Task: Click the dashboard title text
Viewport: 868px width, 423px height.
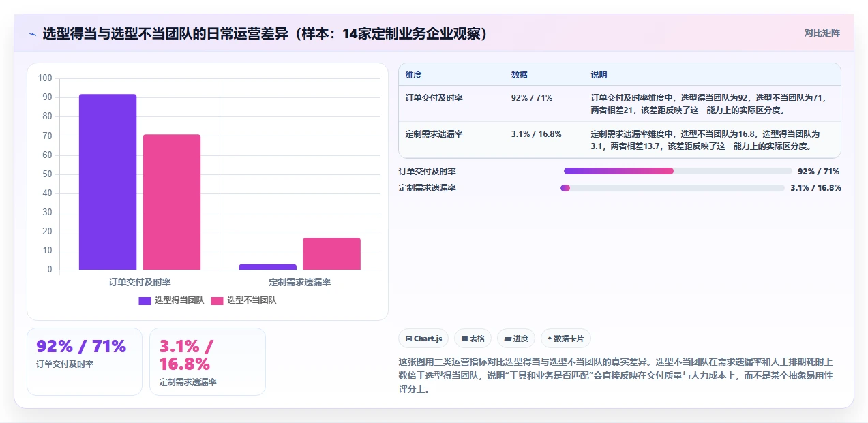Action: (x=265, y=33)
